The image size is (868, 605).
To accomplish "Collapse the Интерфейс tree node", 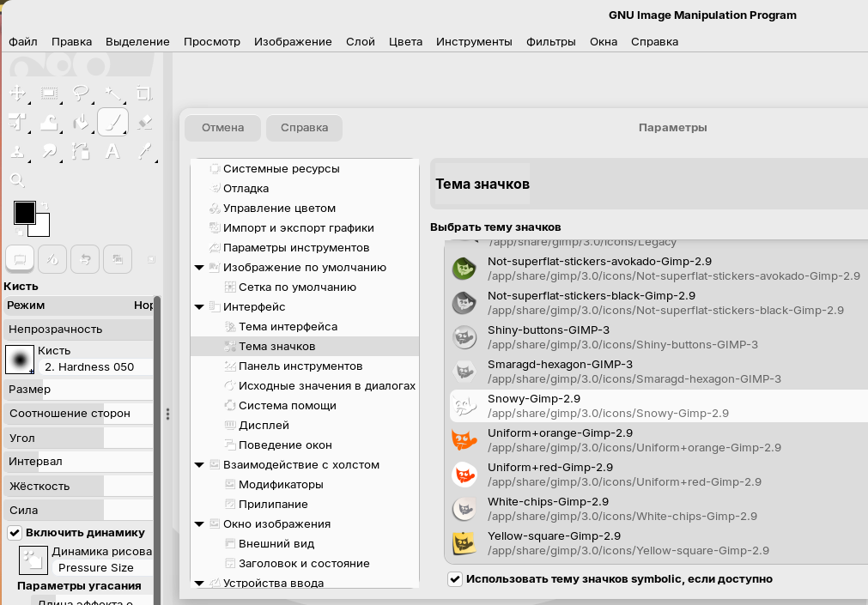I will [199, 307].
